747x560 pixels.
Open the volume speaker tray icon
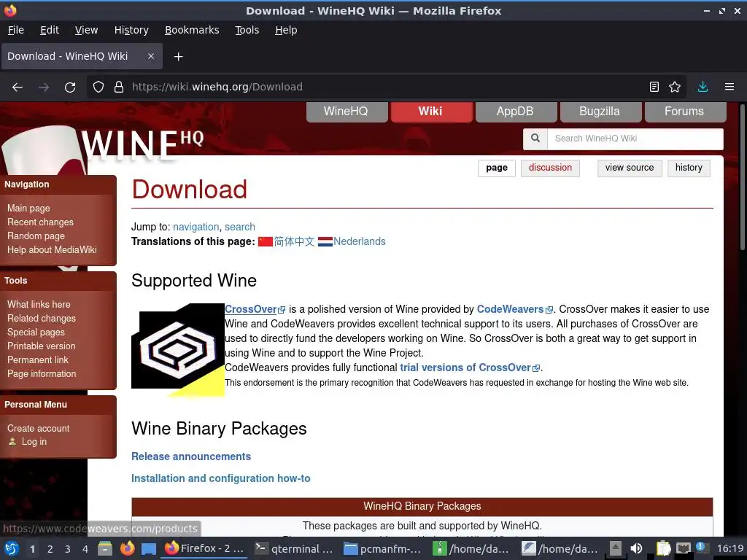636,548
